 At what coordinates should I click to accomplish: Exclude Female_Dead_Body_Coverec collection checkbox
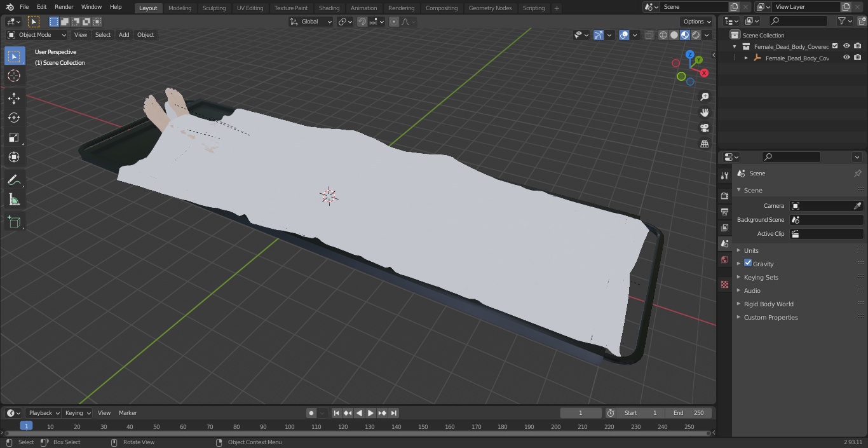[835, 46]
